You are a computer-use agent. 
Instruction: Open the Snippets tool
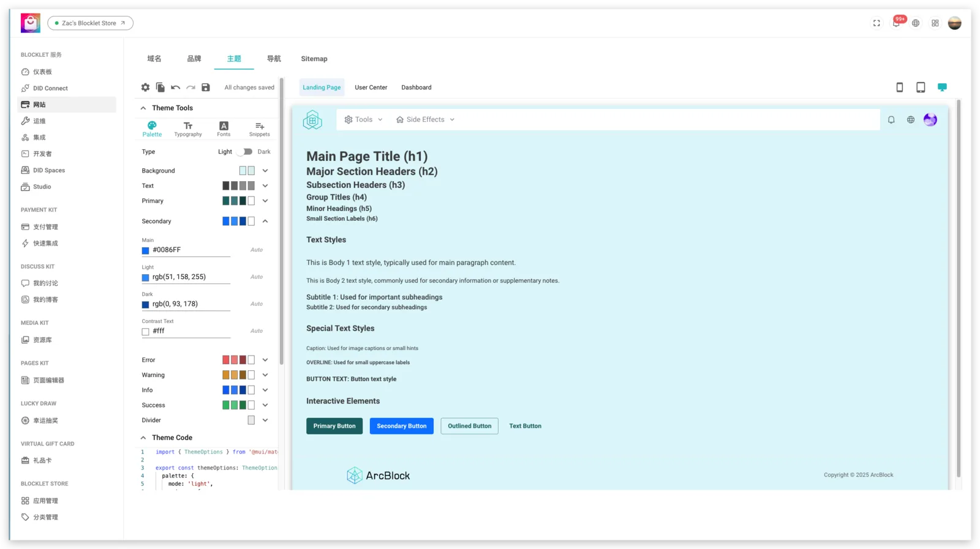pyautogui.click(x=259, y=129)
